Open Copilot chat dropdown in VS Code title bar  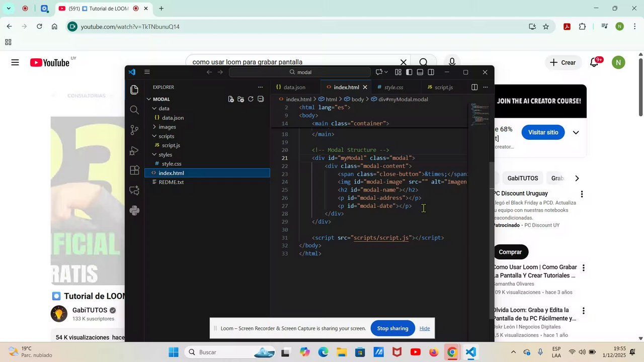point(386,72)
